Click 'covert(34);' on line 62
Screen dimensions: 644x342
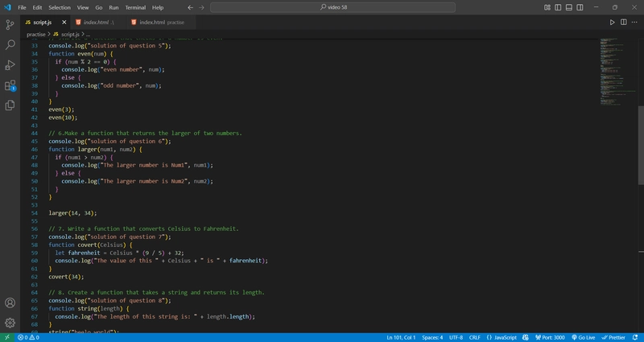click(66, 277)
